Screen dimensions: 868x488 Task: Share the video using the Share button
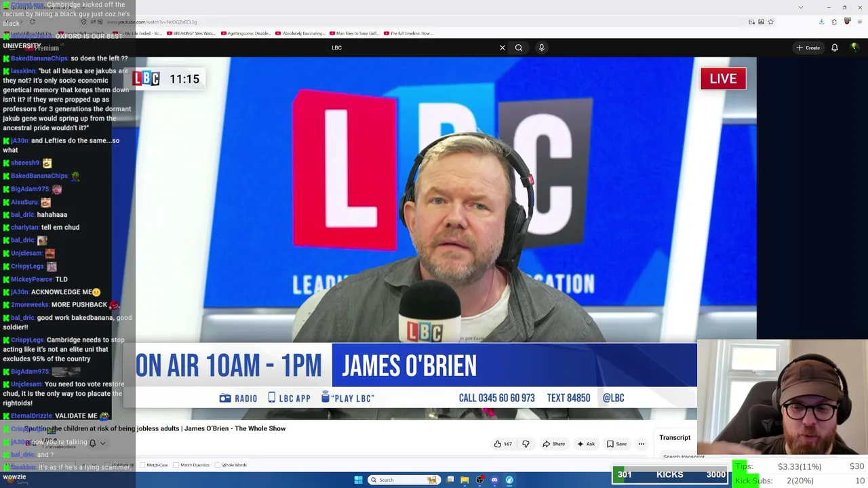pyautogui.click(x=553, y=444)
